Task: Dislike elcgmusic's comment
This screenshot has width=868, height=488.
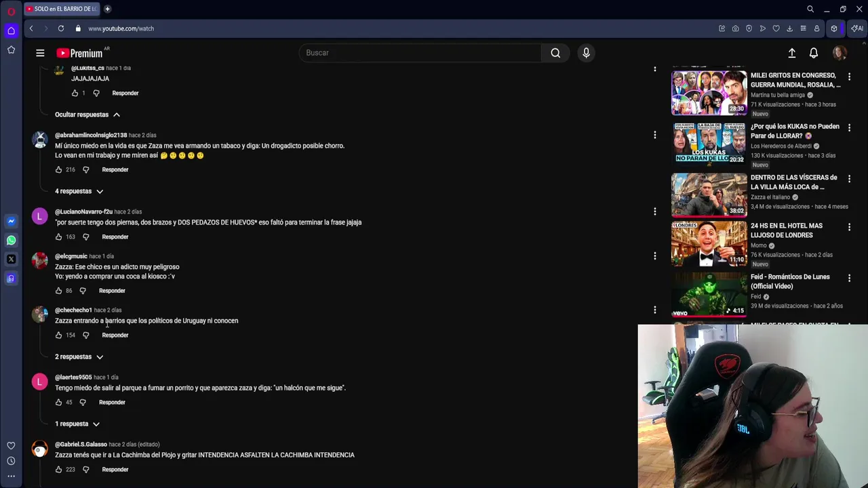Action: pos(83,291)
